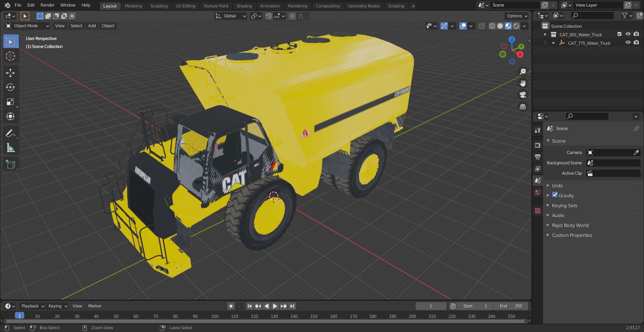Switch to Rendered shading mode
Image resolution: width=644 pixels, height=332 pixels.
(x=516, y=26)
